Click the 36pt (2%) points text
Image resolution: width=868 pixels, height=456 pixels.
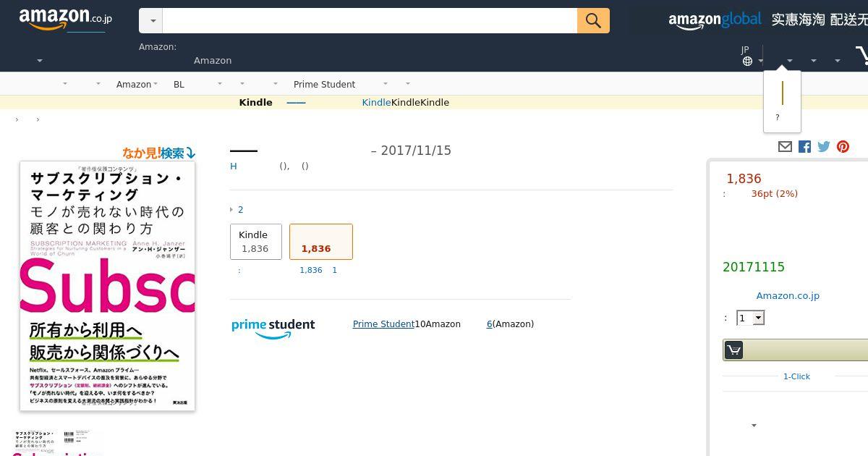tap(775, 194)
